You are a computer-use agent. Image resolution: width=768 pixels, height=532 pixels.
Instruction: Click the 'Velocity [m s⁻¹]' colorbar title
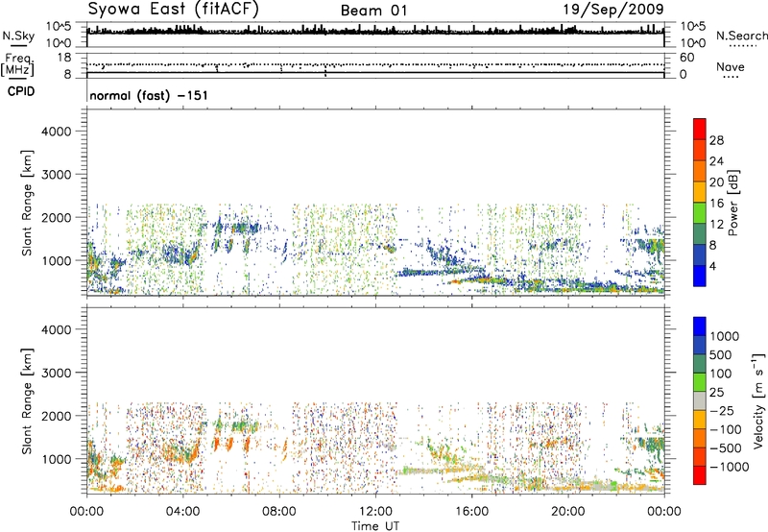[x=758, y=401]
